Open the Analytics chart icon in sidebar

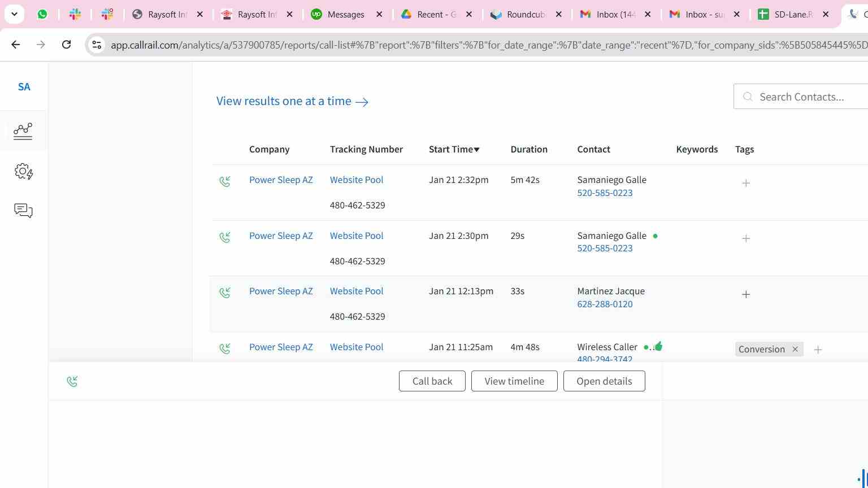[23, 131]
